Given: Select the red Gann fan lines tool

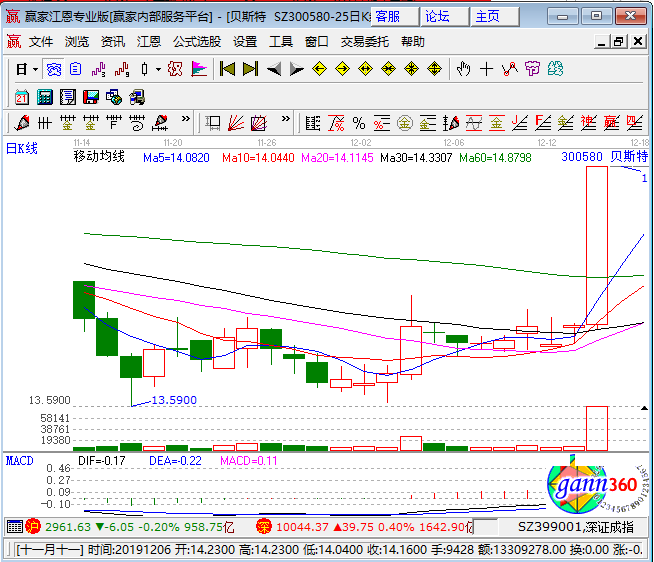Looking at the screenshot, I should pyautogui.click(x=236, y=123).
